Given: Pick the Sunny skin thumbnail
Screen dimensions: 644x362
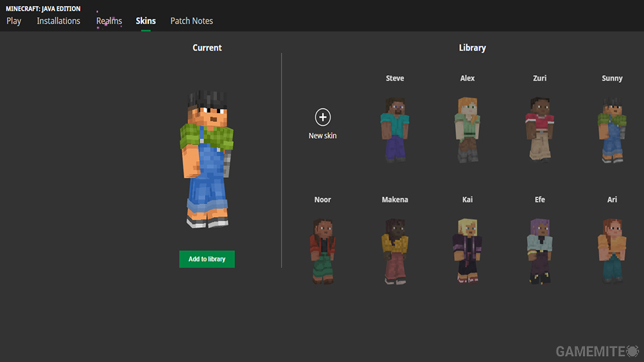Looking at the screenshot, I should click(612, 130).
